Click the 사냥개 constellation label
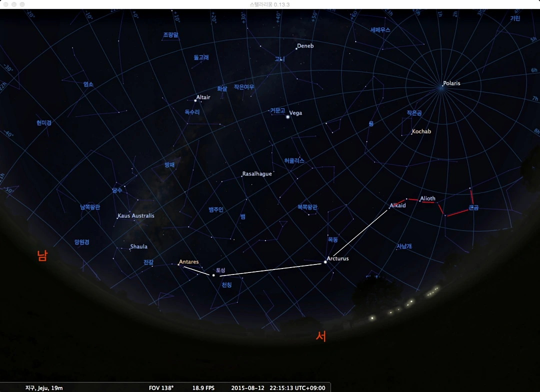The image size is (540, 392). point(404,246)
